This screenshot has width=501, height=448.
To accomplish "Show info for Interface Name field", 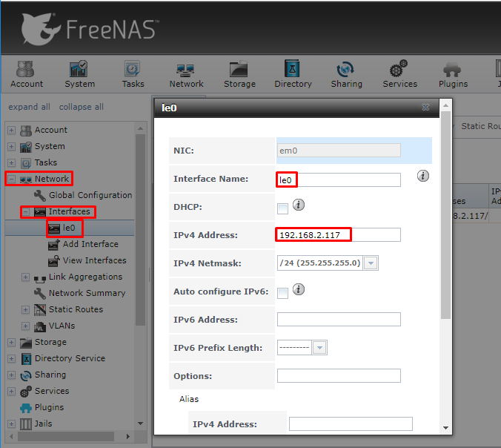I will point(423,176).
